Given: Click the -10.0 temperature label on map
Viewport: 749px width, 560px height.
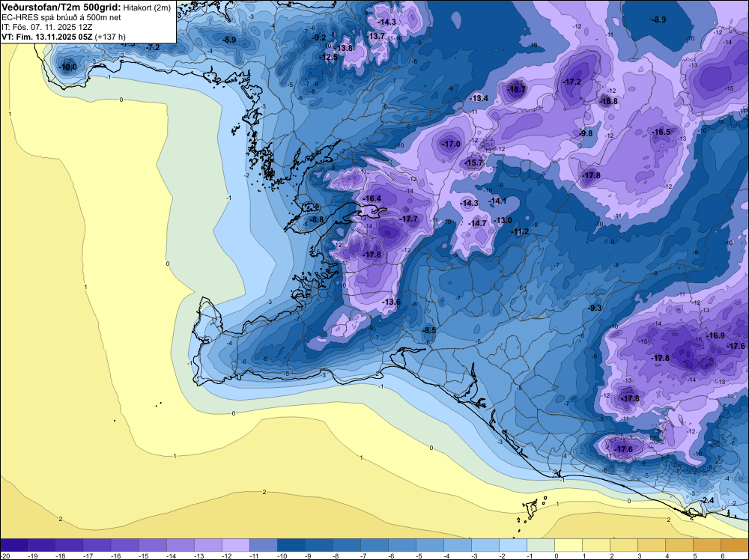Looking at the screenshot, I should (67, 67).
